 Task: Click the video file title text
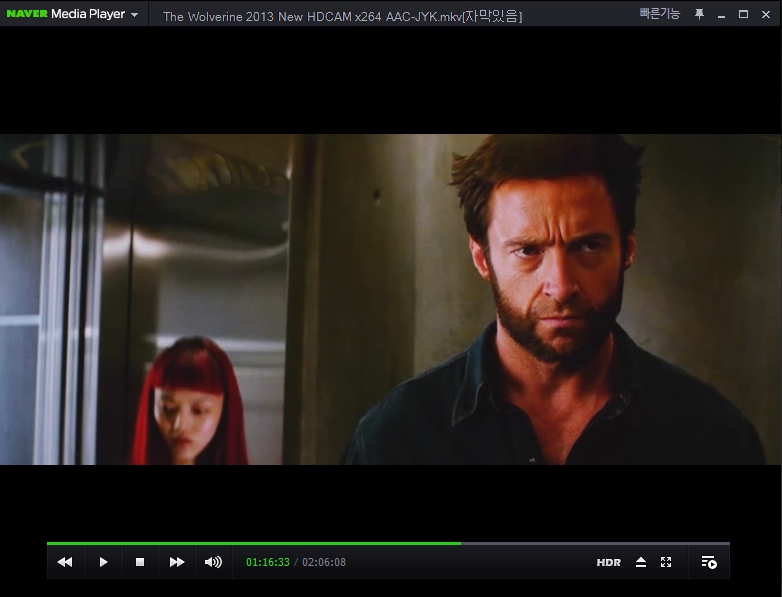pos(342,16)
